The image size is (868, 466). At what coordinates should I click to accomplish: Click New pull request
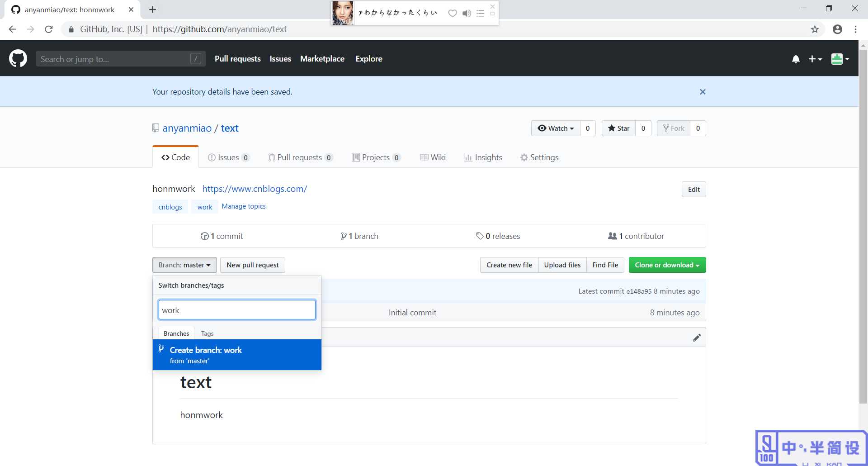click(253, 265)
